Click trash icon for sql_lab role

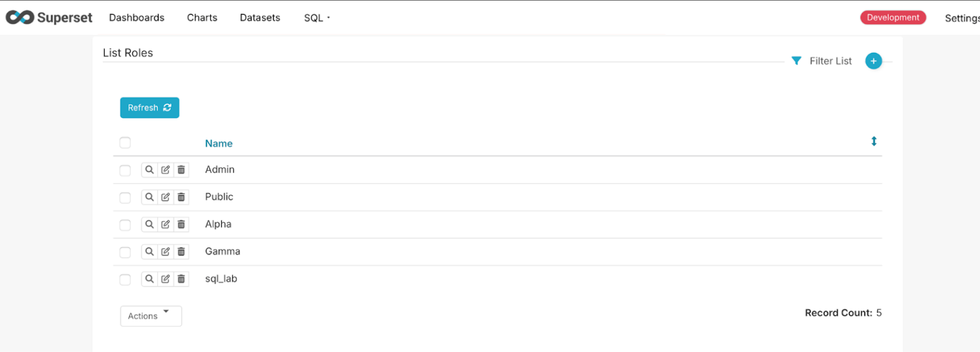click(181, 279)
